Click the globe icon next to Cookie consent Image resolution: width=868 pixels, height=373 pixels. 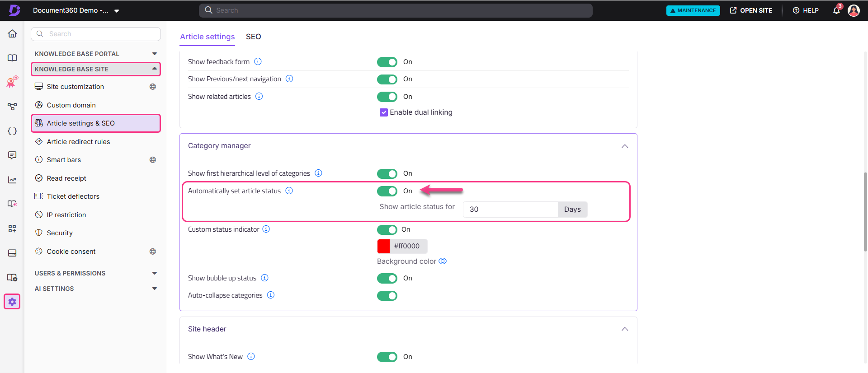point(153,252)
